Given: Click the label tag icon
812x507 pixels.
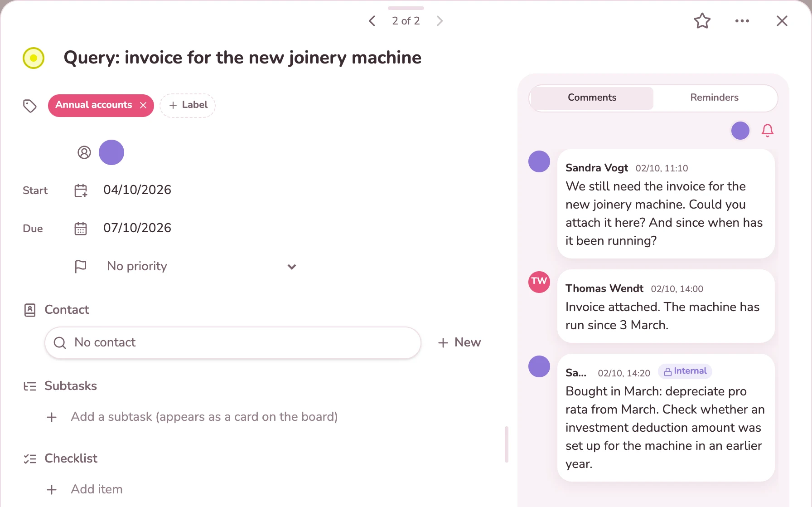Looking at the screenshot, I should coord(30,106).
